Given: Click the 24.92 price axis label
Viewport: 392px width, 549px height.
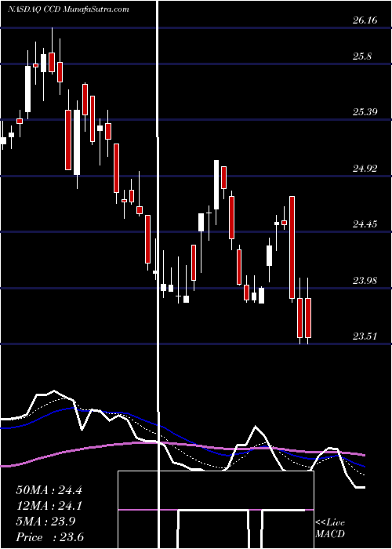Looking at the screenshot, I should [x=365, y=169].
